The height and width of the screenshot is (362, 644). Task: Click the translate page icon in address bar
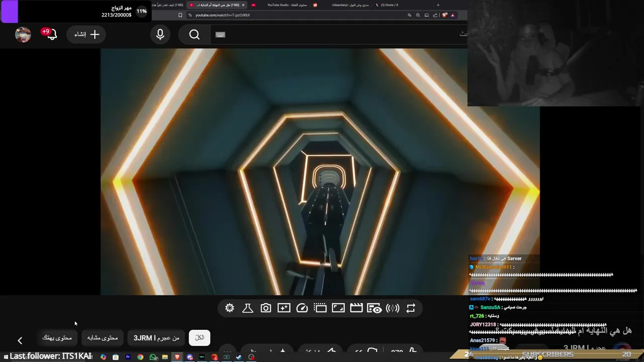[410, 15]
